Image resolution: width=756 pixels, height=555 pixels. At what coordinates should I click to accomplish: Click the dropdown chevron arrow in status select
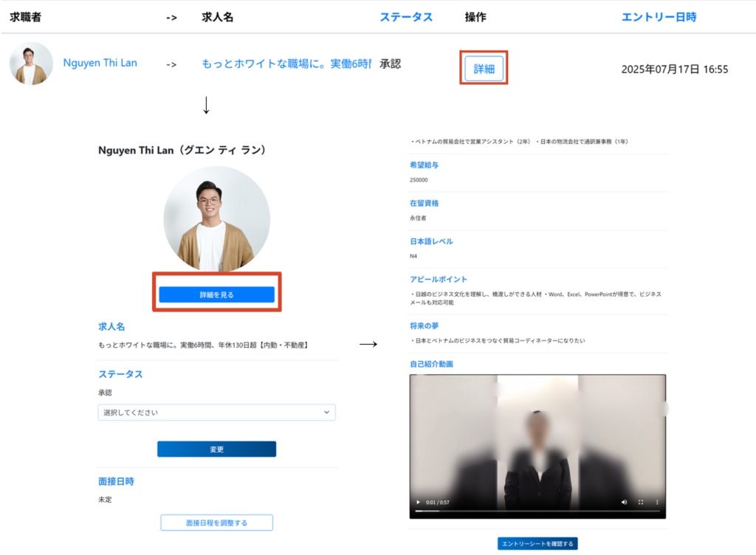point(326,413)
